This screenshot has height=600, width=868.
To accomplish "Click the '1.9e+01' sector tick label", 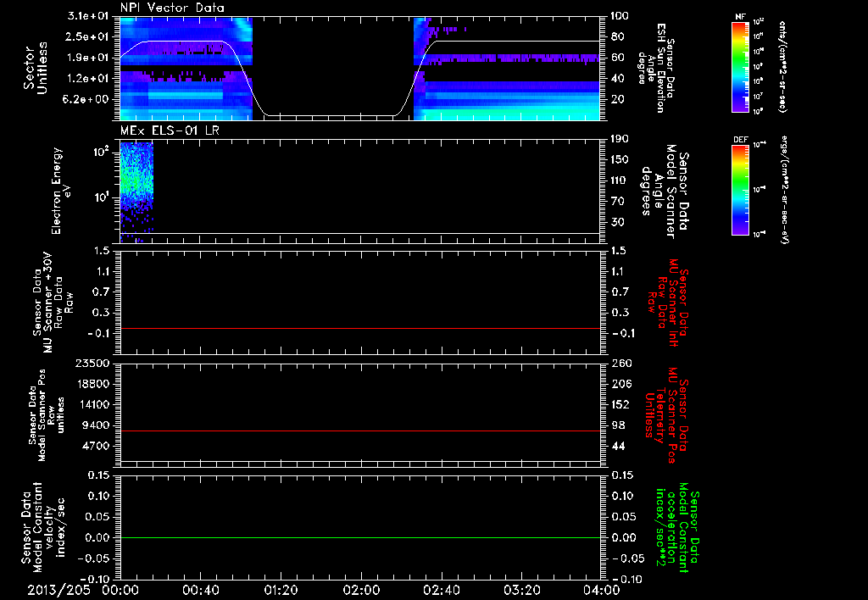I will (88, 58).
